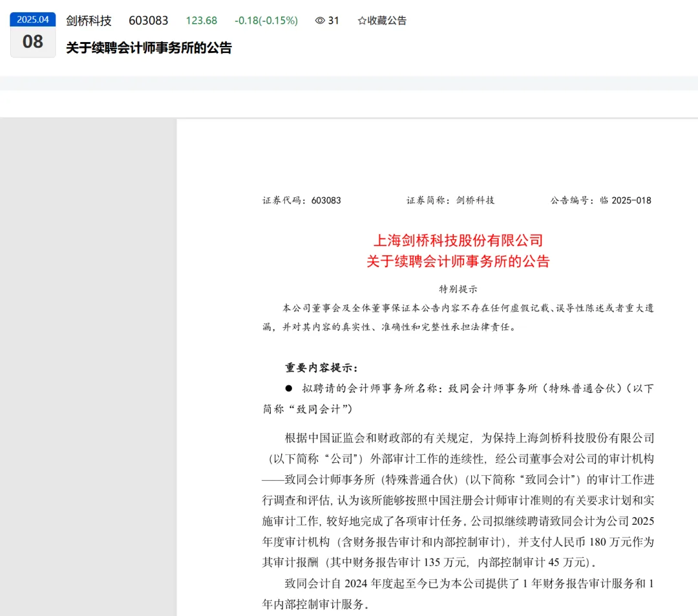
Task: Click the red subtitle 关于续聘会计师事务所的公告
Action: tap(458, 261)
